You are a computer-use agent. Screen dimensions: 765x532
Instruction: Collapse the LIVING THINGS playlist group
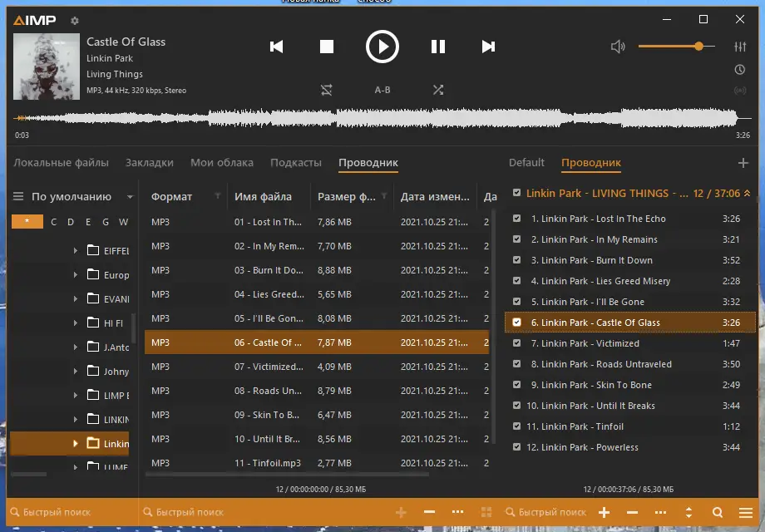pos(747,194)
